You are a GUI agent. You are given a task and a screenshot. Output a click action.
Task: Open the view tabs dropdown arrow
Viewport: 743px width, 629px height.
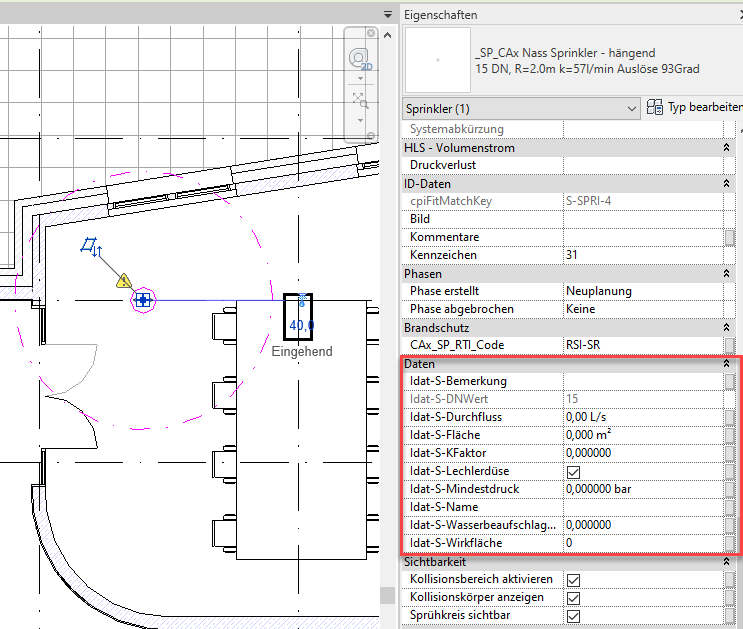[x=388, y=14]
